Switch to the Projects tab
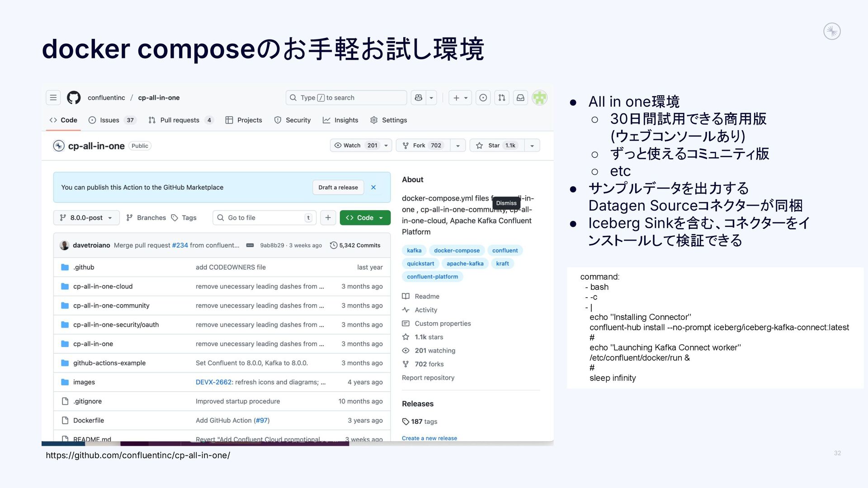 244,120
